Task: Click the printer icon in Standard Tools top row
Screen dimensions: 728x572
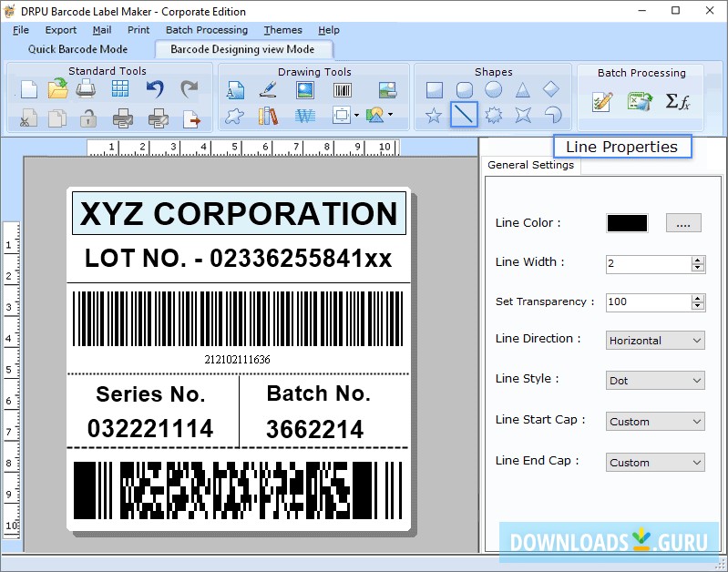Action: click(86, 88)
